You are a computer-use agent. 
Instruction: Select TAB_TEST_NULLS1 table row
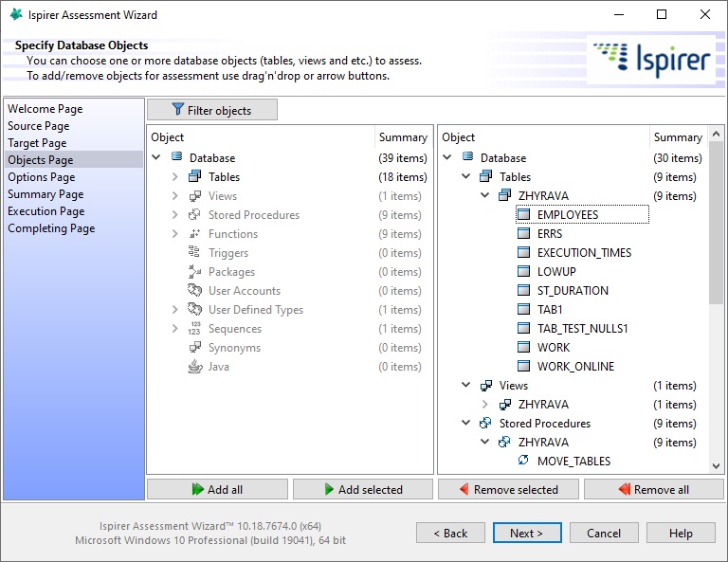(582, 328)
